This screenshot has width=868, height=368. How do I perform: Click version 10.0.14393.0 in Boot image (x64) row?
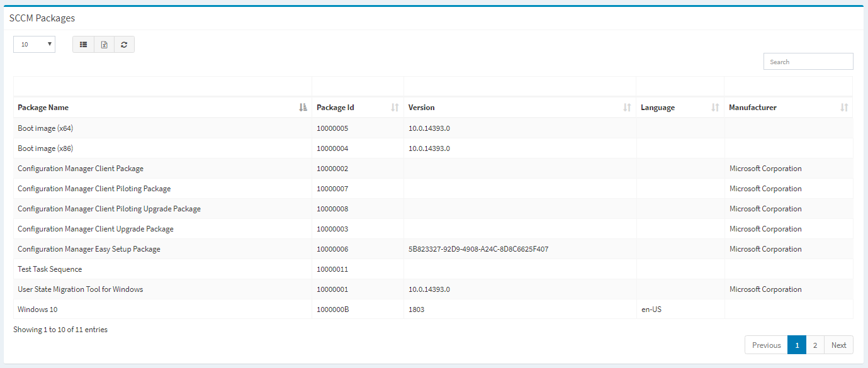point(429,128)
